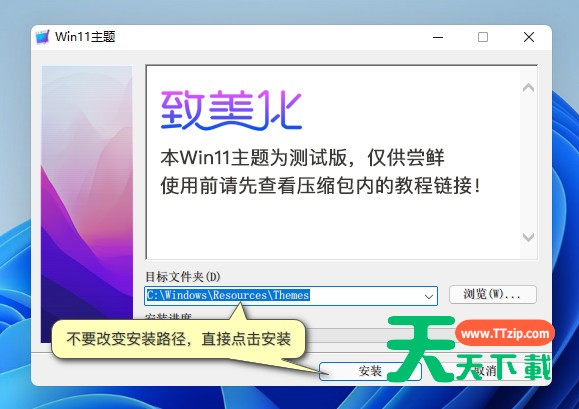Screen dimensions: 579x409
Task: Click the www.TTzip.com orange badge
Action: [x=505, y=333]
